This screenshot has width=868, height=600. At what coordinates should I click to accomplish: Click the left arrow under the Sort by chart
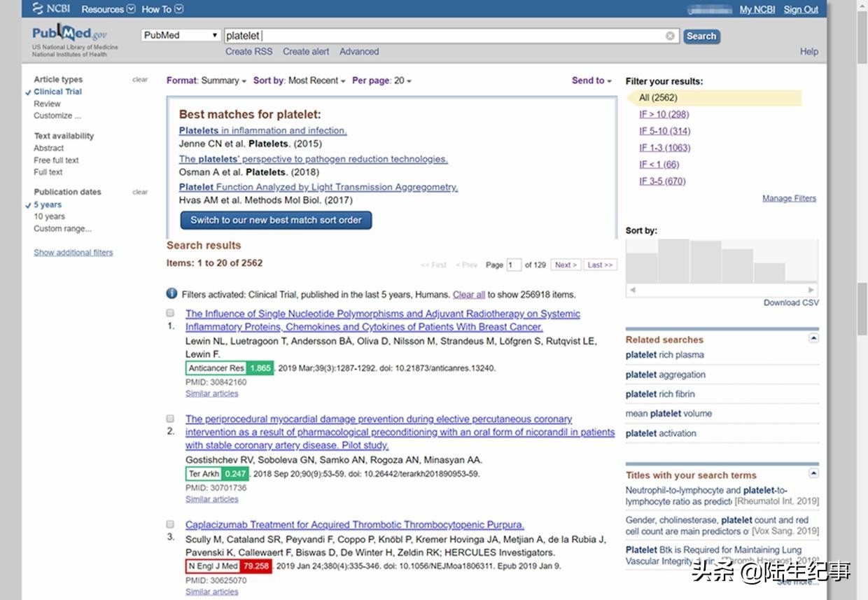tap(632, 289)
